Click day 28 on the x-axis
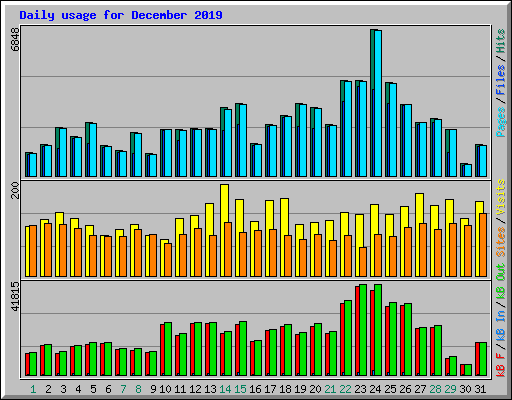 tap(435, 389)
